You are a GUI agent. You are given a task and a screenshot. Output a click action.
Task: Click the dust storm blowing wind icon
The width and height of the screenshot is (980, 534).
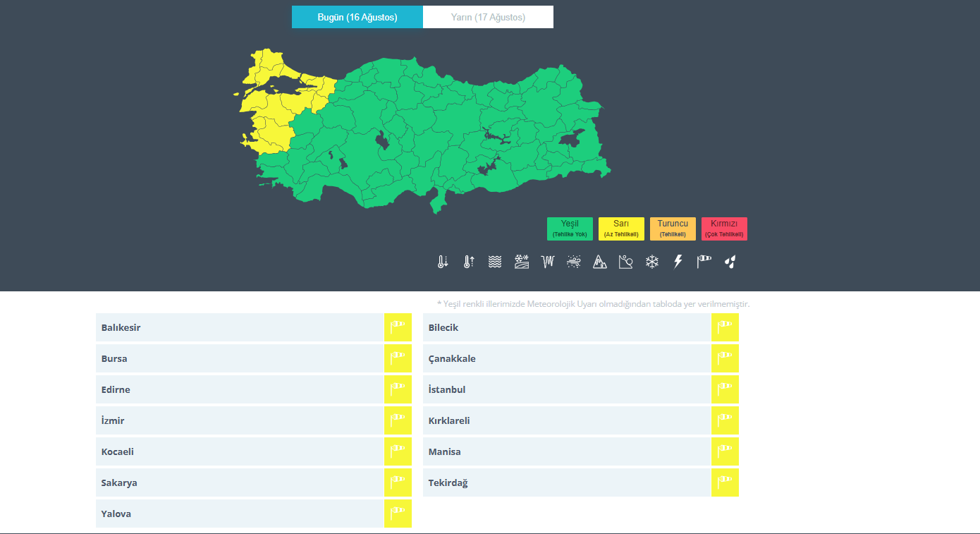coord(574,262)
